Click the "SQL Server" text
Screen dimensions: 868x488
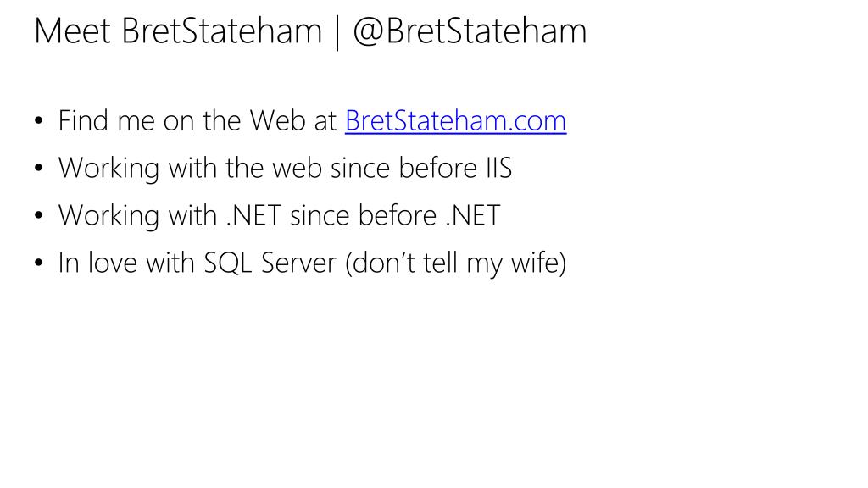(270, 263)
